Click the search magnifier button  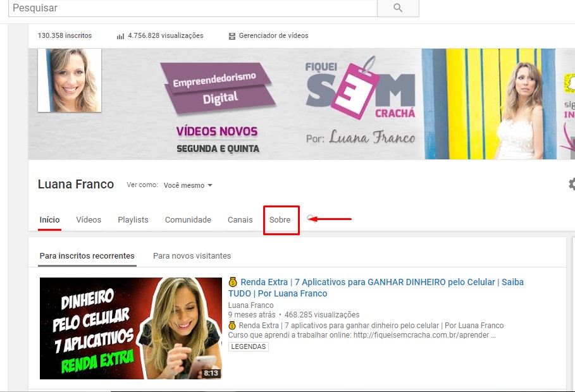[398, 8]
